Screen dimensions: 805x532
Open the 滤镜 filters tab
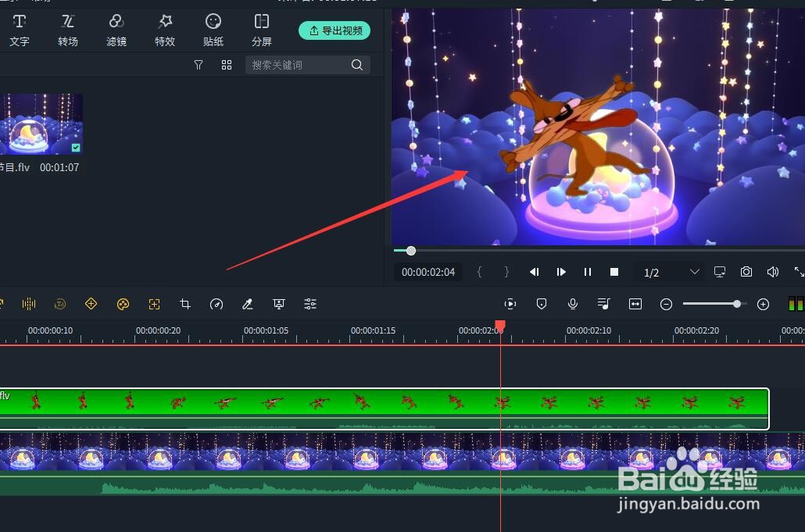coord(116,30)
